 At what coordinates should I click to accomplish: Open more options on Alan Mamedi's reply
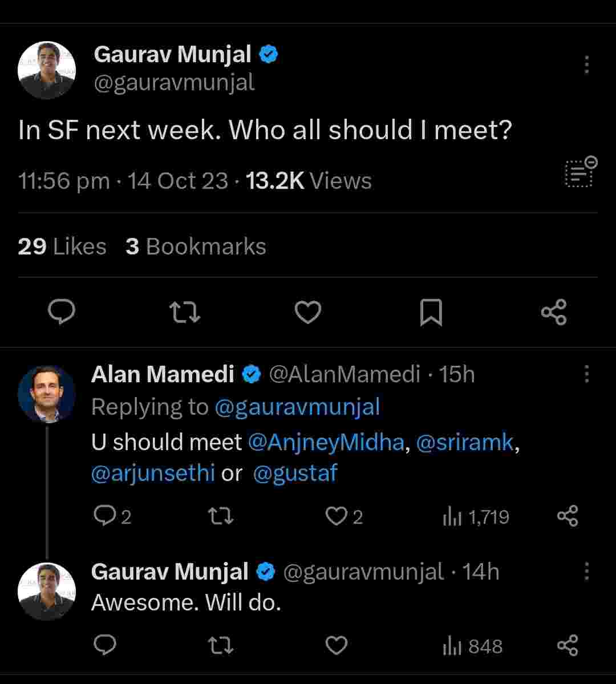(586, 374)
